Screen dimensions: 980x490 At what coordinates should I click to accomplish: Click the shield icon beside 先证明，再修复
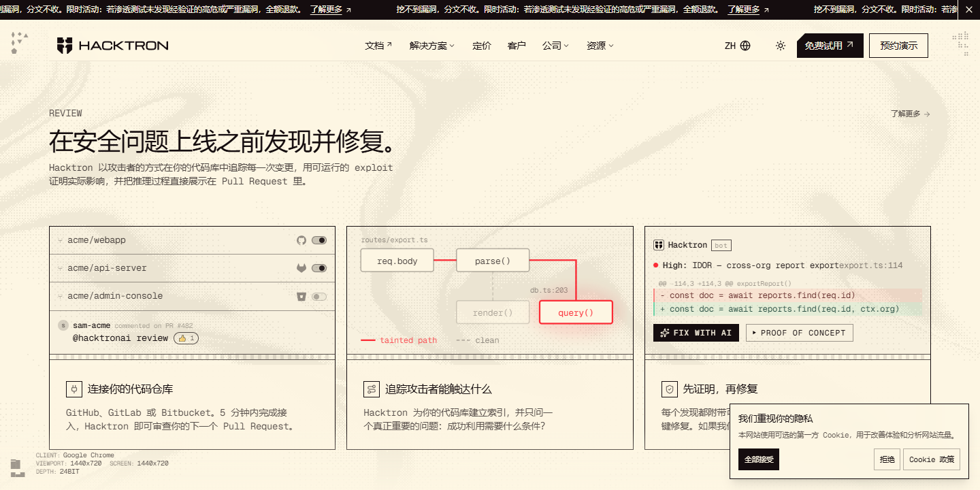point(670,389)
